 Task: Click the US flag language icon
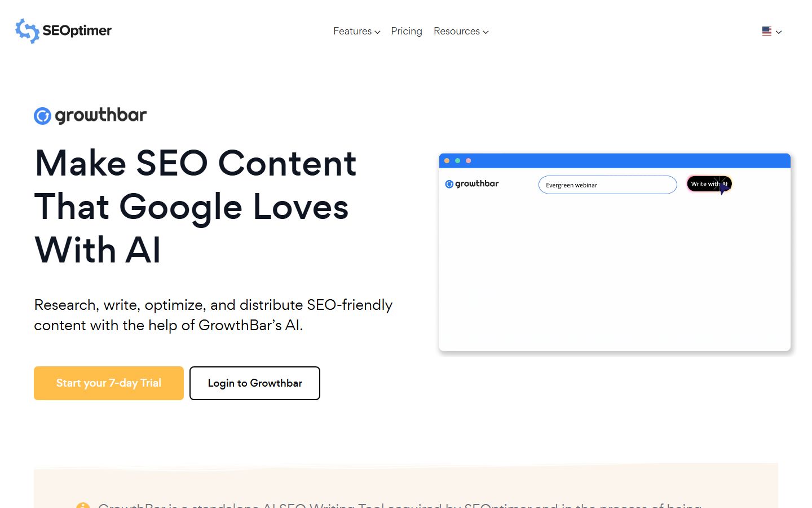pos(767,32)
